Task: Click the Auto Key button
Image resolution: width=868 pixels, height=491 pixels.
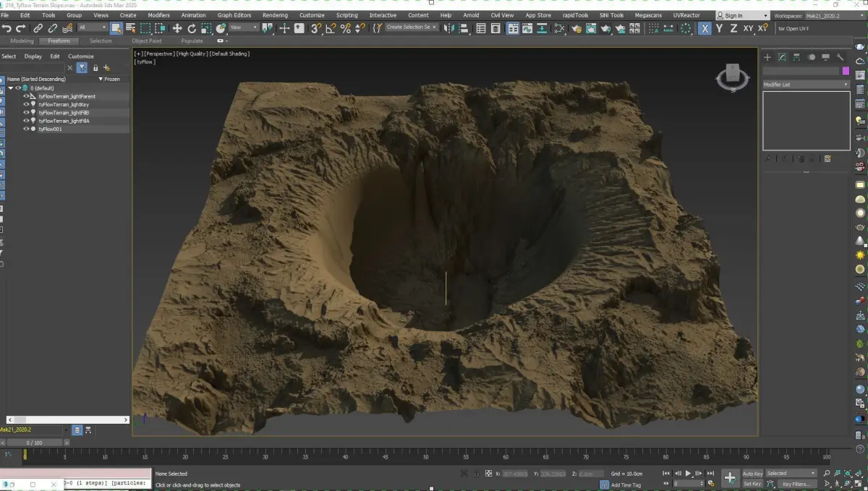Action: (752, 474)
